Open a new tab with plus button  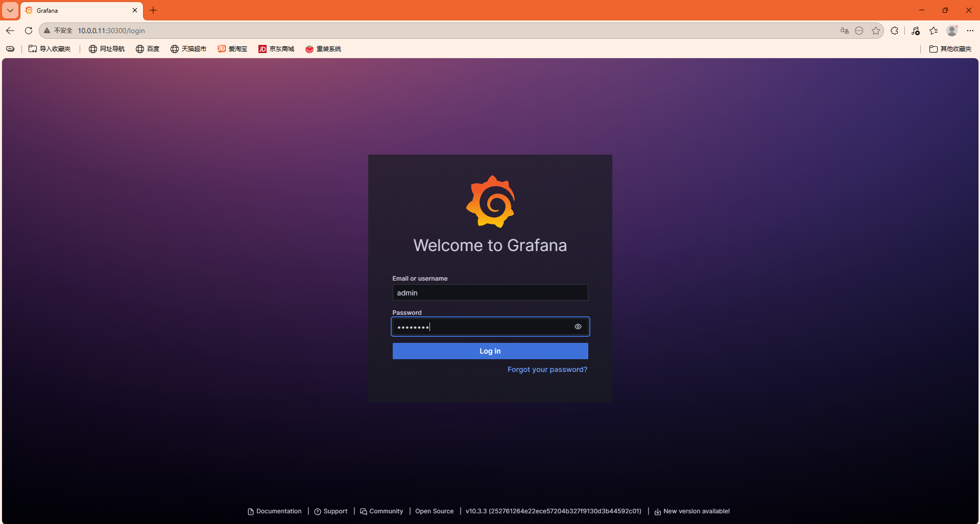click(x=153, y=10)
